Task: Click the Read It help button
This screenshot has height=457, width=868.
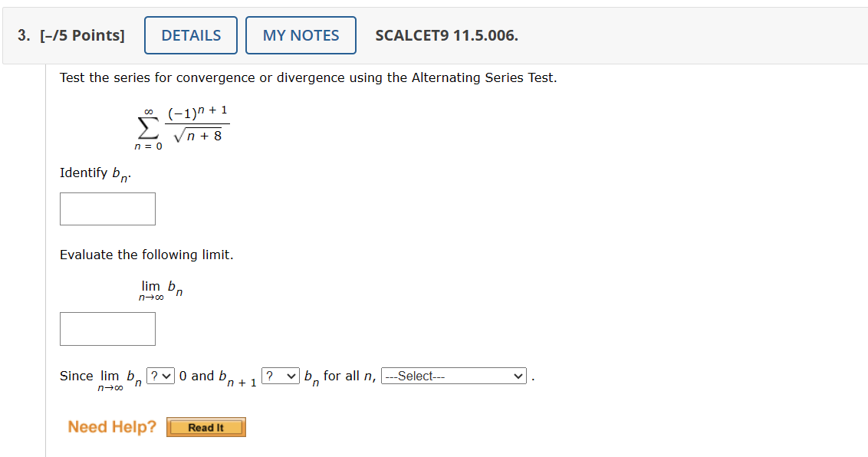Action: (x=206, y=427)
